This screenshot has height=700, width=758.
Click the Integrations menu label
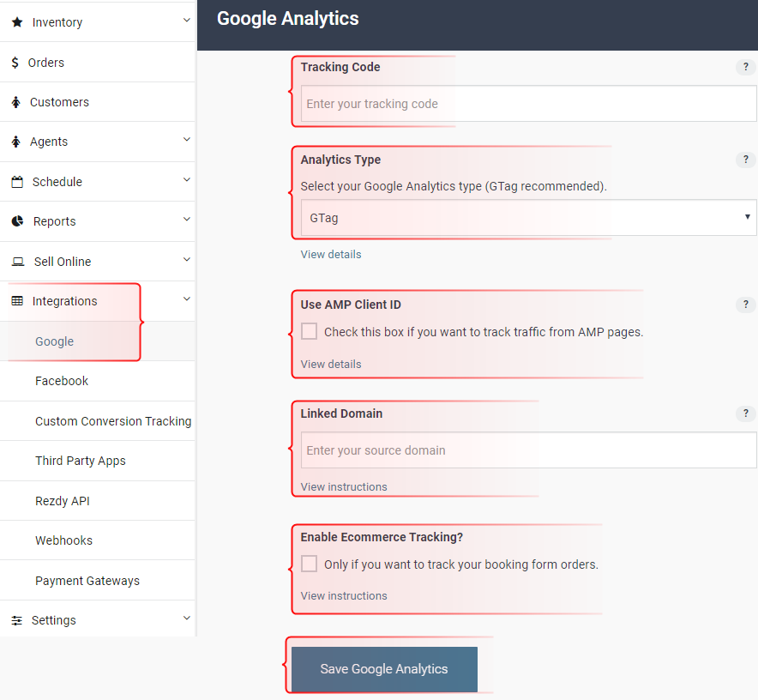(65, 301)
